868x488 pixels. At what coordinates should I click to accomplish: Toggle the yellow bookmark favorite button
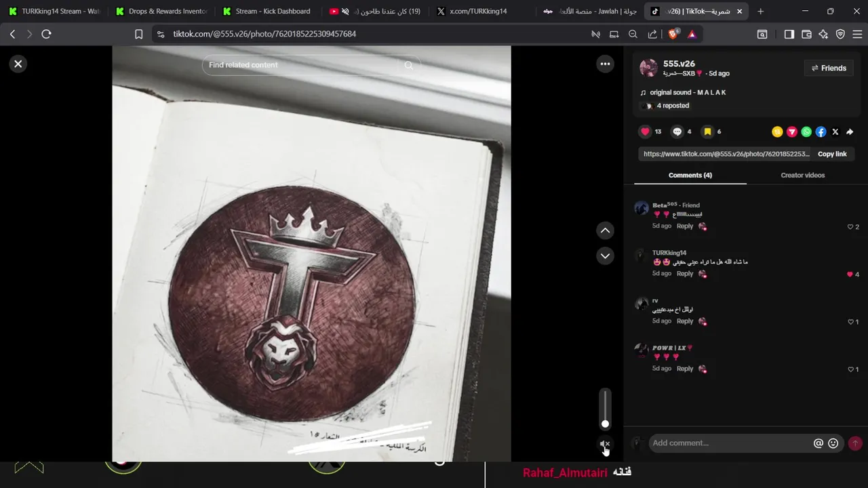tap(707, 131)
